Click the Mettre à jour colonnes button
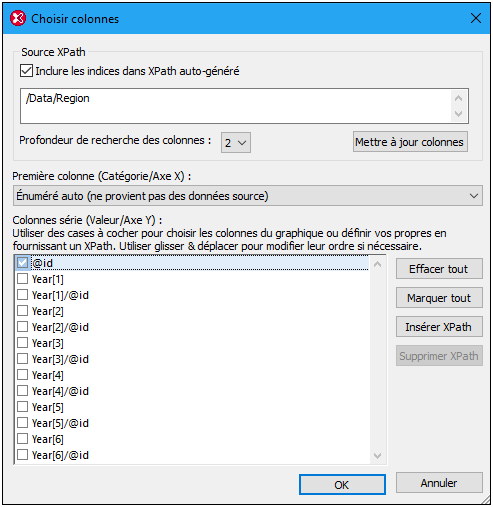This screenshot has height=507, width=493. (x=410, y=142)
